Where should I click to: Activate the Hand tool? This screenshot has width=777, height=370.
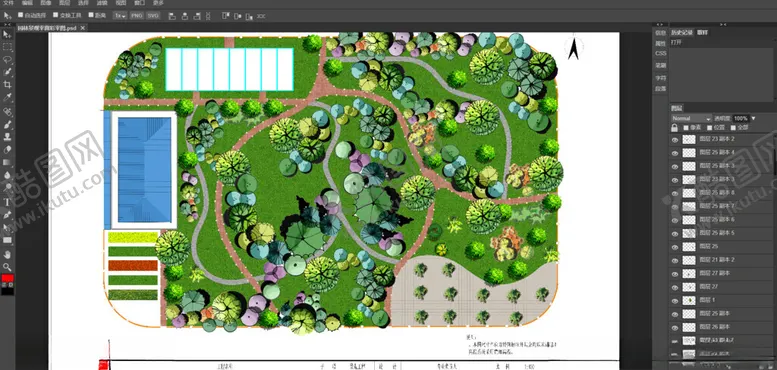coord(7,254)
